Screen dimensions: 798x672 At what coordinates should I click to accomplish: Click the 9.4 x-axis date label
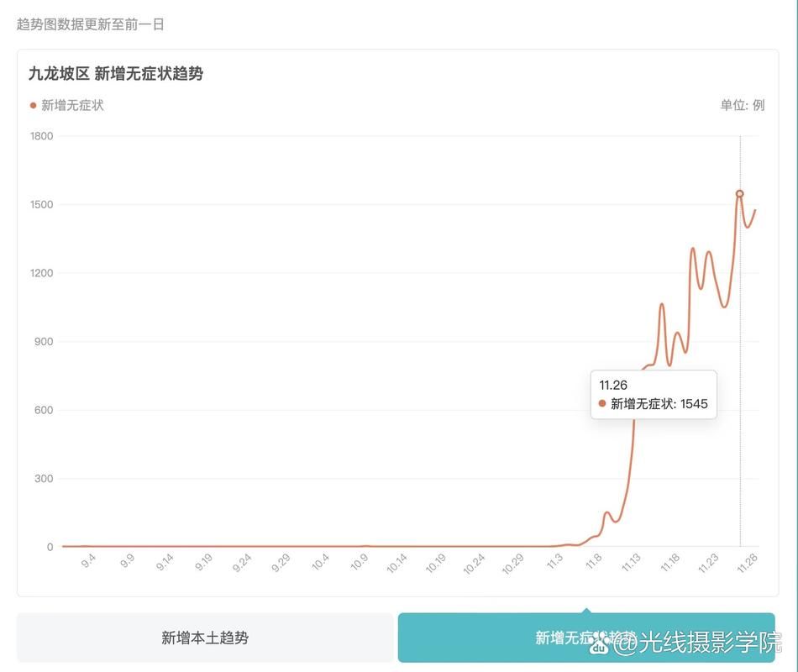(88, 561)
